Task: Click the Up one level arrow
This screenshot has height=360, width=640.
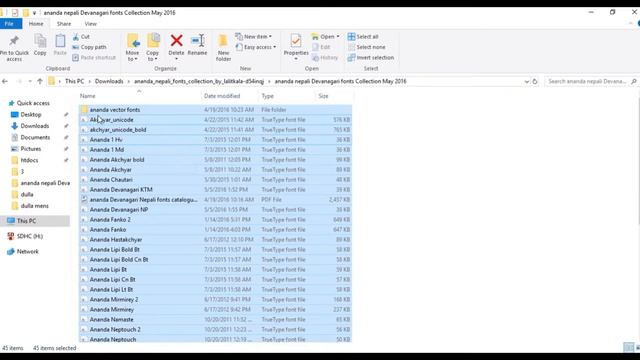Action: coord(40,81)
